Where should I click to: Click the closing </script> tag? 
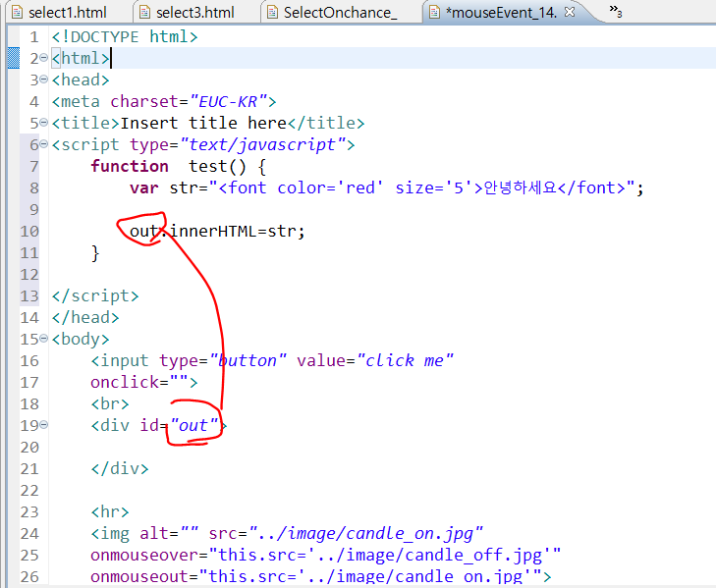(95, 295)
